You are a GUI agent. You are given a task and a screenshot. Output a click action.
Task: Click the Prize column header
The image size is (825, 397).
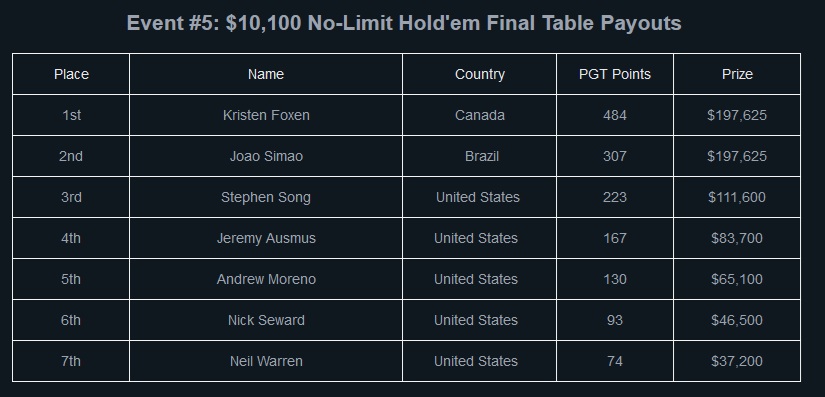point(737,74)
